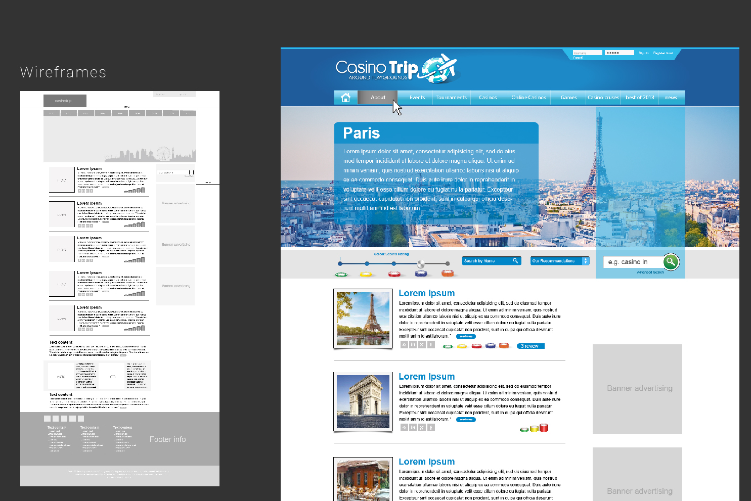Click the Wireframes heading
Viewport: 751px width, 501px height.
coord(63,72)
